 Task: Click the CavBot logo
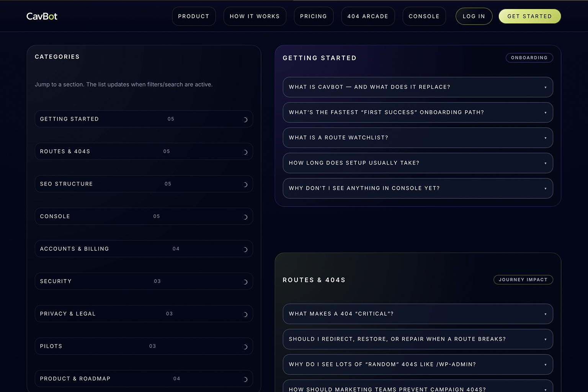pyautogui.click(x=41, y=16)
